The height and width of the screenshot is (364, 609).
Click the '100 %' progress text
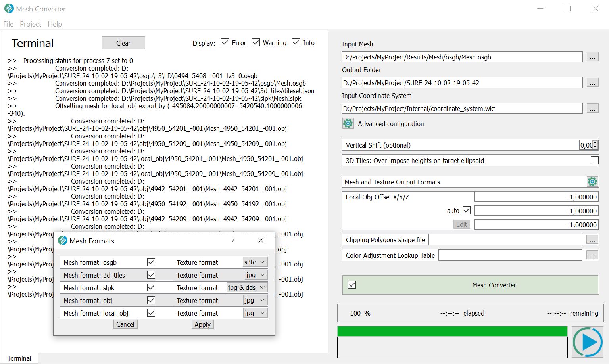coord(360,313)
